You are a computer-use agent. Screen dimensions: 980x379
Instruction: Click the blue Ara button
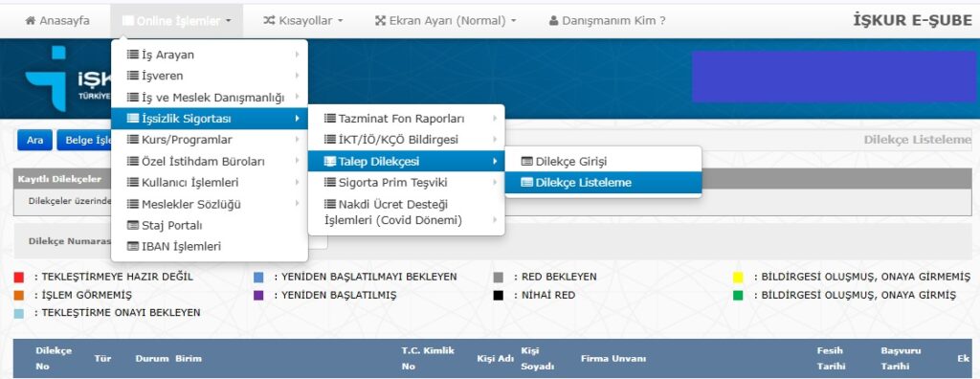click(x=35, y=140)
